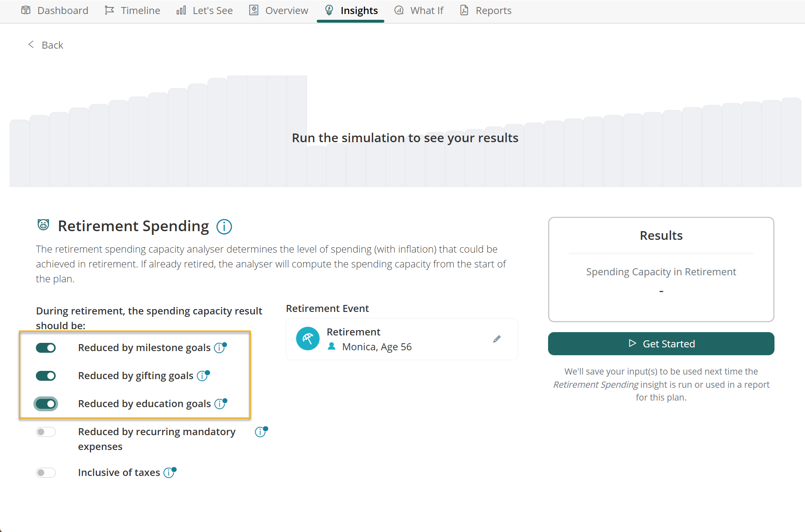Image resolution: width=805 pixels, height=532 pixels.
Task: Click the info icon beside Retirement Spending title
Action: [x=224, y=227]
